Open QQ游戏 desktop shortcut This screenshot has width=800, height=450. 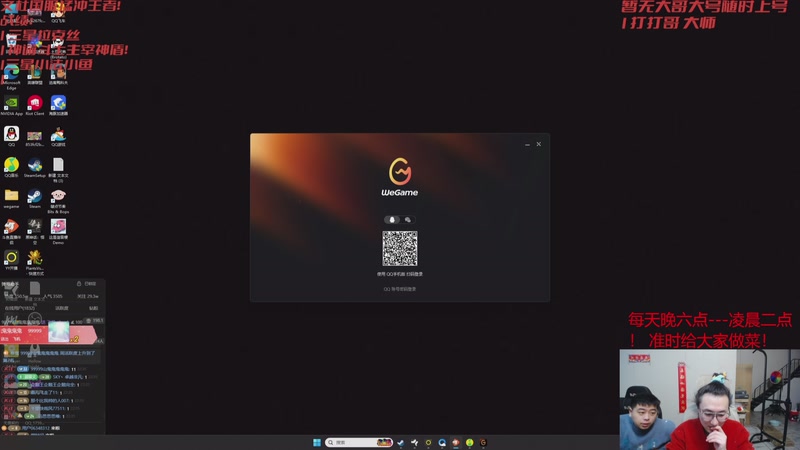pyautogui.click(x=58, y=136)
